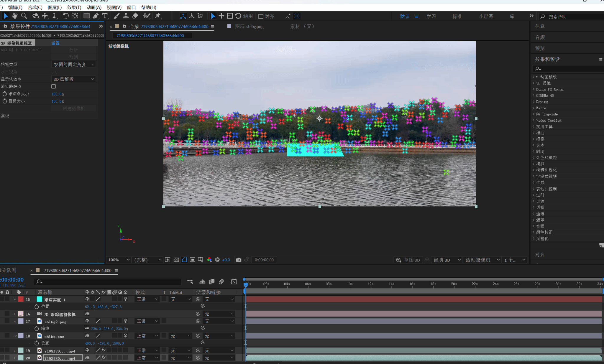Screen dimensions: 604x364
Task: Select the Hand tool
Action: (x=15, y=16)
